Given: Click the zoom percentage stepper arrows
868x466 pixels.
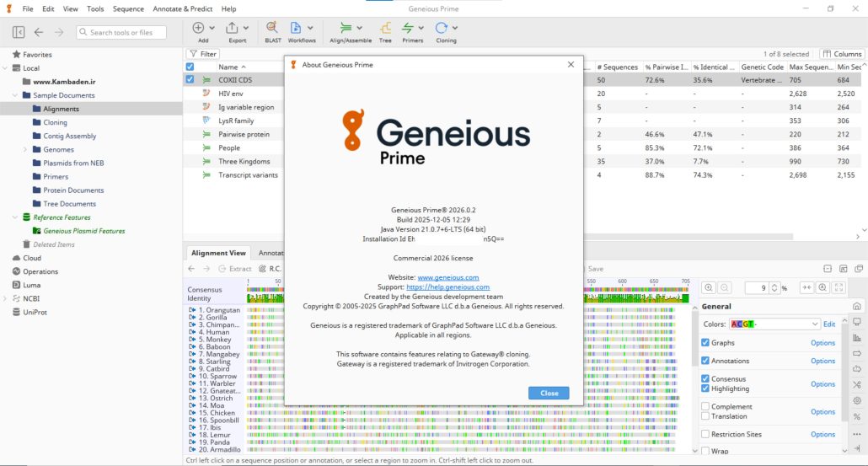Looking at the screenshot, I should coord(774,288).
